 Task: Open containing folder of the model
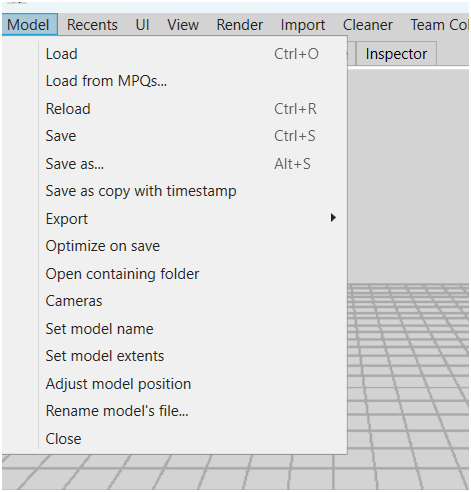pos(192,274)
